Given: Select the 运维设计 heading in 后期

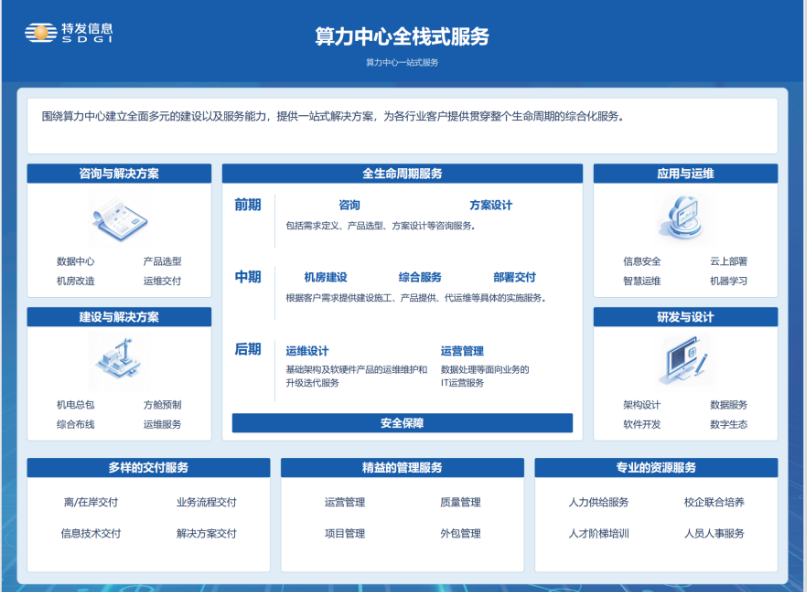Looking at the screenshot, I should point(307,351).
